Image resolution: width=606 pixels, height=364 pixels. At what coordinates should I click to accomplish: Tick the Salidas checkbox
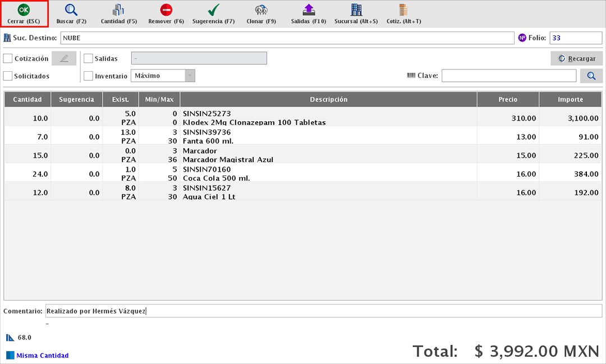88,58
